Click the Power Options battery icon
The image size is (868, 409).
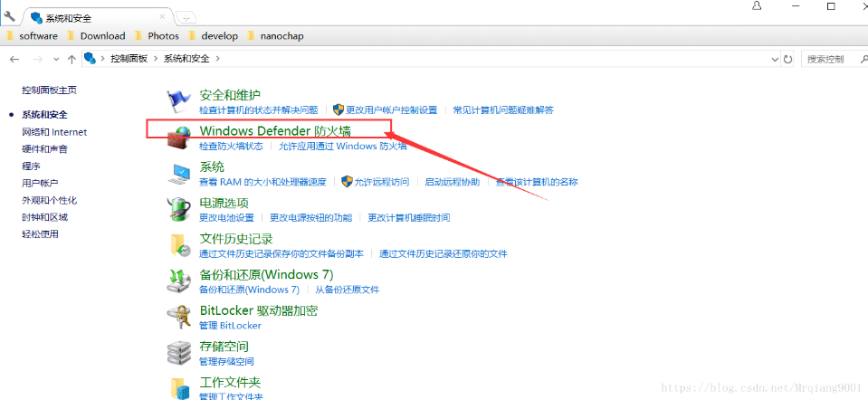coord(178,209)
